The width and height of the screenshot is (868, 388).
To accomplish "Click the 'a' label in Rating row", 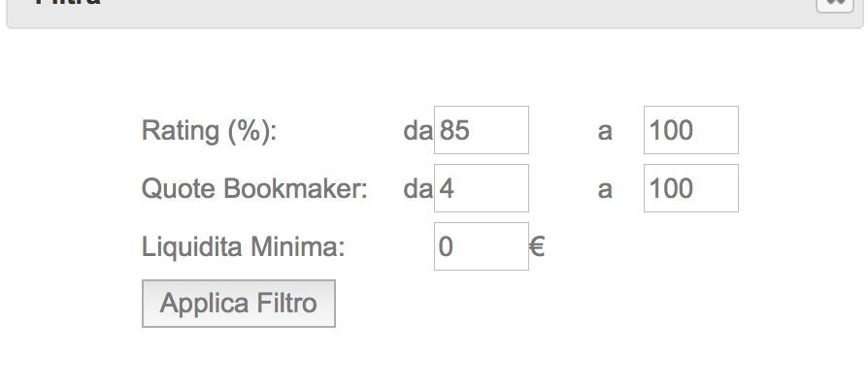I will tap(605, 133).
